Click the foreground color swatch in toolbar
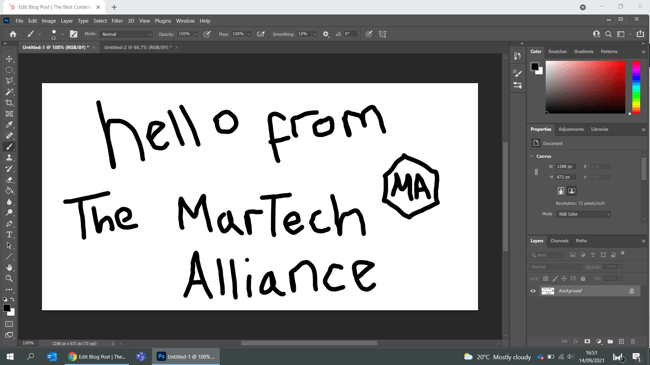Screen dimensions: 650x365 7,308
